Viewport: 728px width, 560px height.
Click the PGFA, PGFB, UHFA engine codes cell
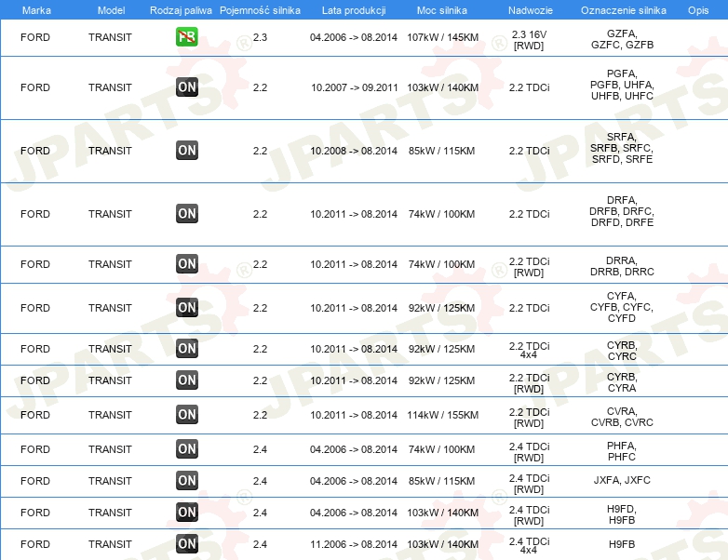622,85
